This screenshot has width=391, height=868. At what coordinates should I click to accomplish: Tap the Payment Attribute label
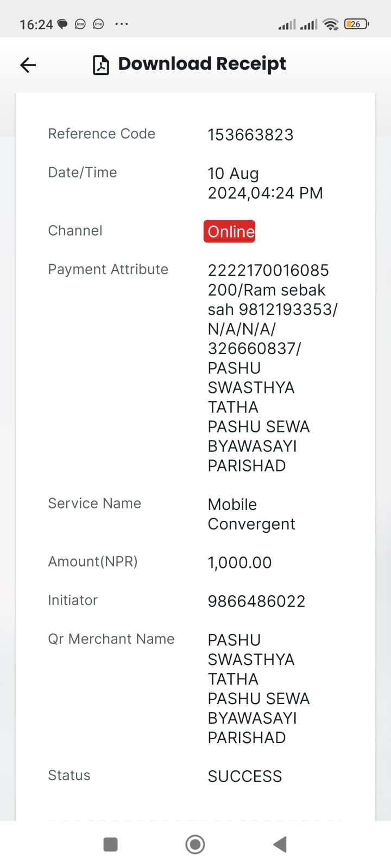pos(108,270)
